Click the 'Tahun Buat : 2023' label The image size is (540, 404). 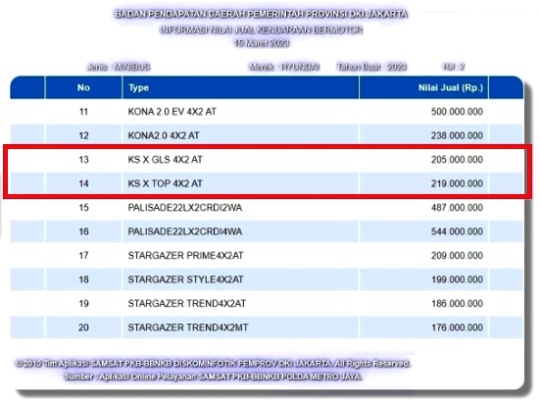[372, 66]
